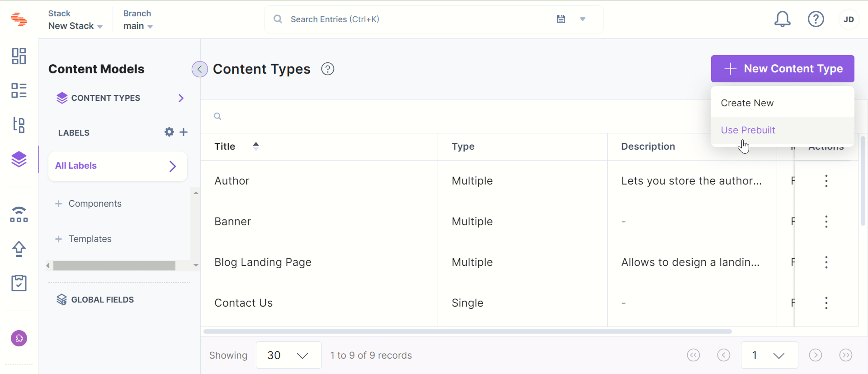The width and height of the screenshot is (868, 374).
Task: Expand the Components label
Action: (x=58, y=204)
